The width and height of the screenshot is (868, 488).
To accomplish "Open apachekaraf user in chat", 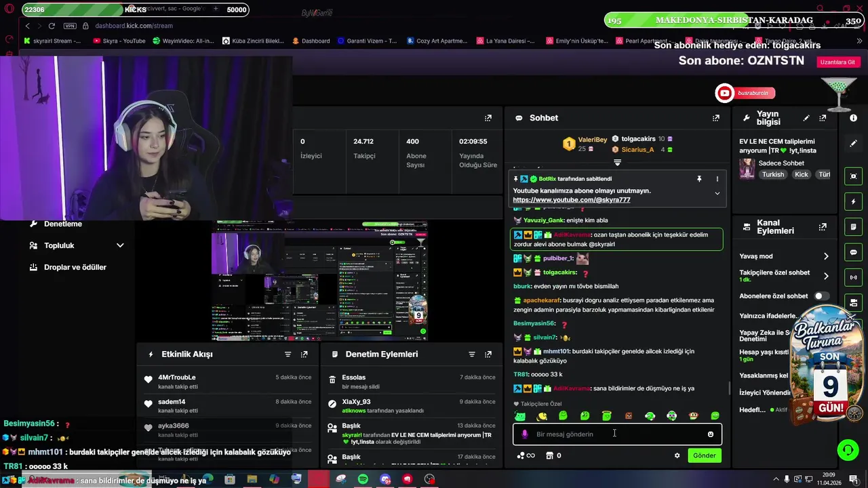I will pos(541,300).
